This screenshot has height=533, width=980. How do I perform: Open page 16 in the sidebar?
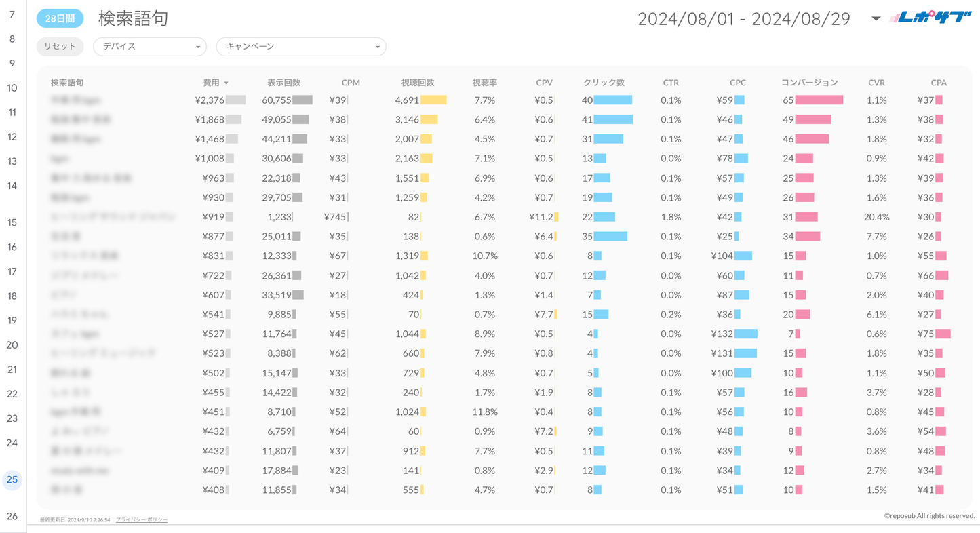[x=12, y=247]
